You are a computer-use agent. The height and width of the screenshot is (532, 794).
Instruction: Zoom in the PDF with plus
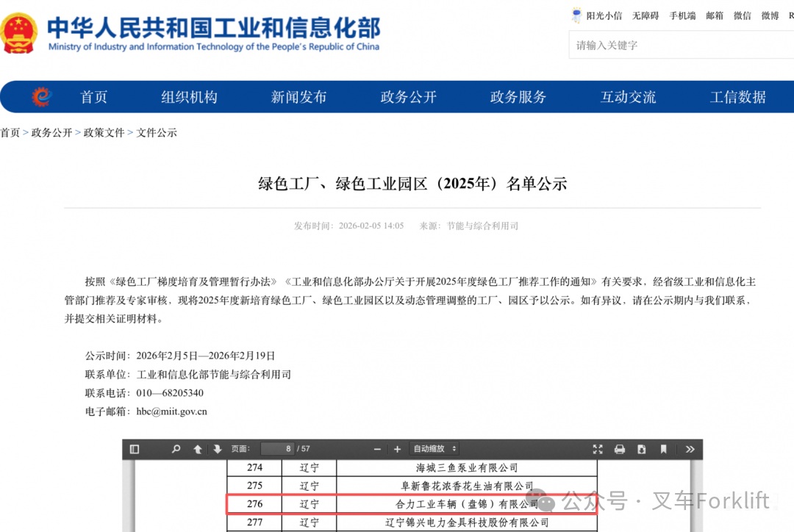pyautogui.click(x=397, y=449)
